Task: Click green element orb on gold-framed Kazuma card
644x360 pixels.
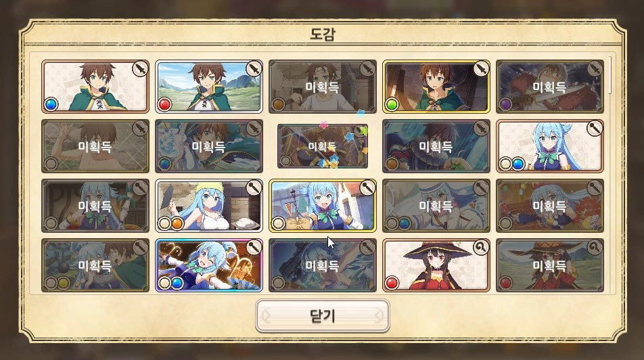Action: point(392,104)
